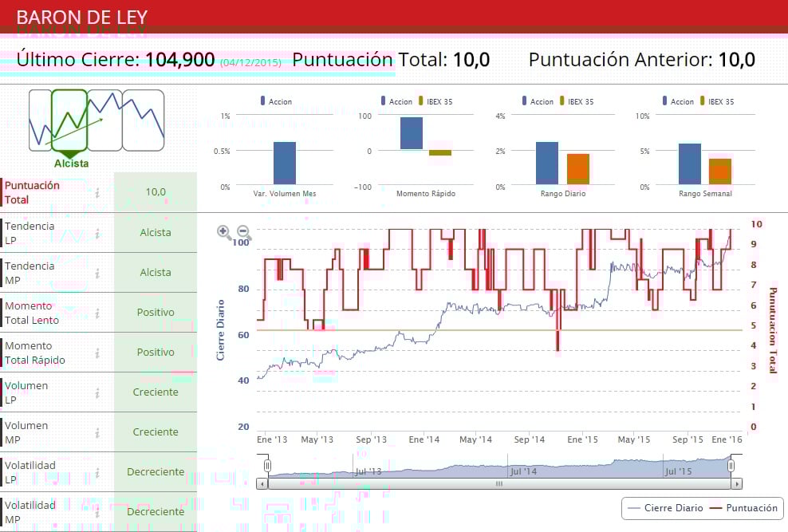Open info icon for Puntuación Total

click(97, 192)
